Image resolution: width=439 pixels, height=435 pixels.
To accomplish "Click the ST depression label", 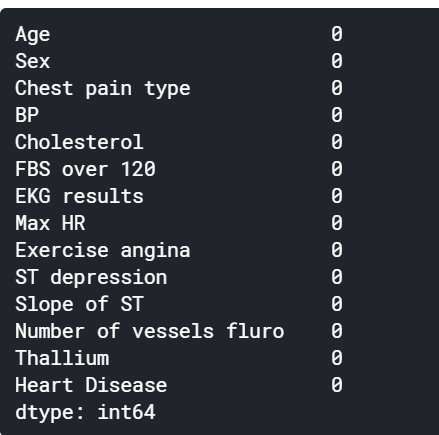I will click(x=91, y=278).
